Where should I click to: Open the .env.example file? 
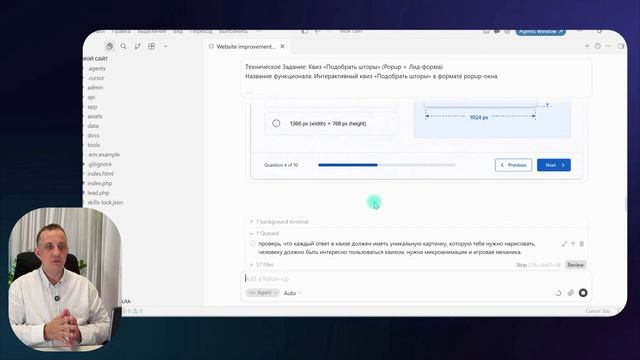(104, 155)
